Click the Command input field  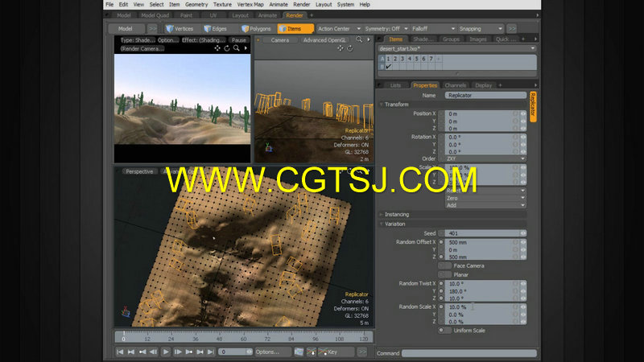click(469, 353)
